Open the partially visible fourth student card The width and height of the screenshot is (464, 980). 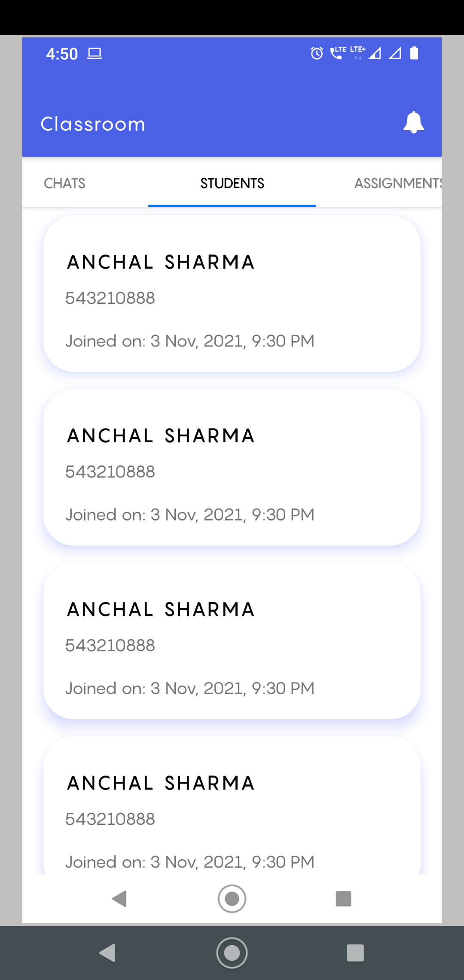pyautogui.click(x=232, y=805)
